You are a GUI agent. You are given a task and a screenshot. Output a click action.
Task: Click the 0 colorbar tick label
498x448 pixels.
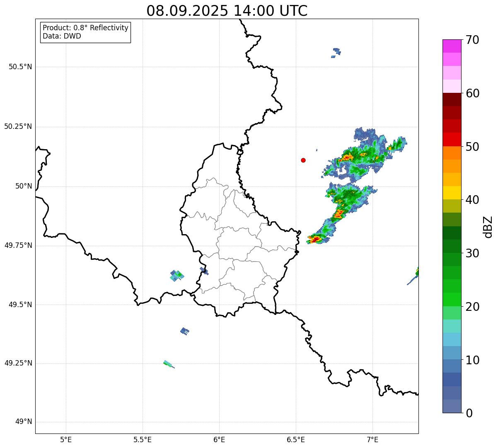468,413
